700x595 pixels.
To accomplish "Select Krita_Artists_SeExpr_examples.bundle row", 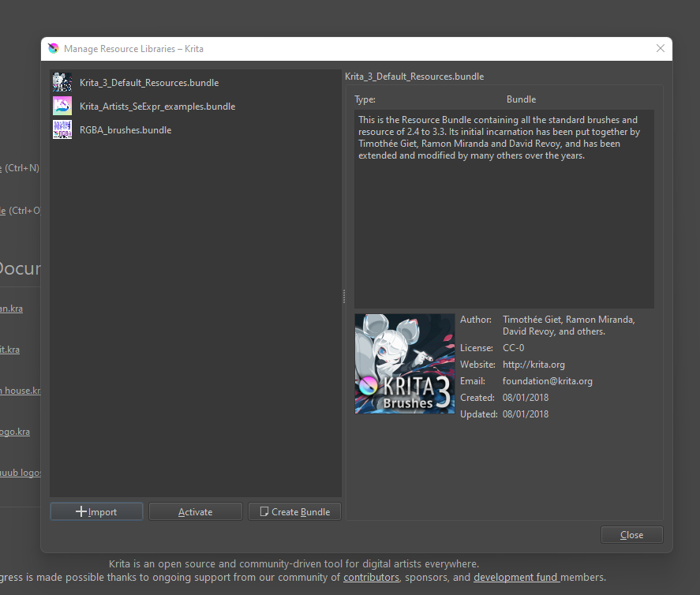I will 196,107.
